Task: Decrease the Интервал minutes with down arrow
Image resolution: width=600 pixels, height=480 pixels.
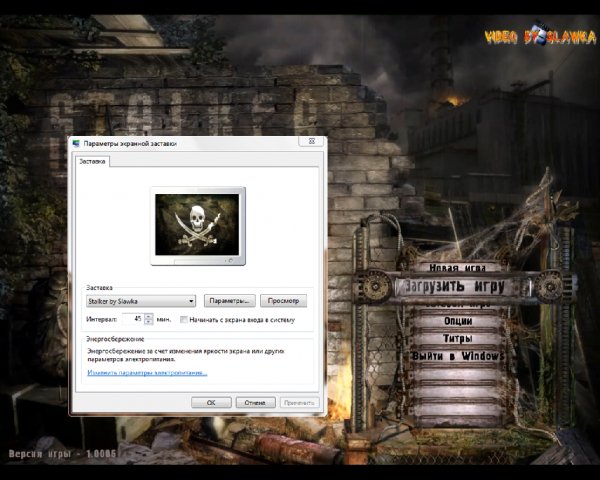Action: click(148, 322)
